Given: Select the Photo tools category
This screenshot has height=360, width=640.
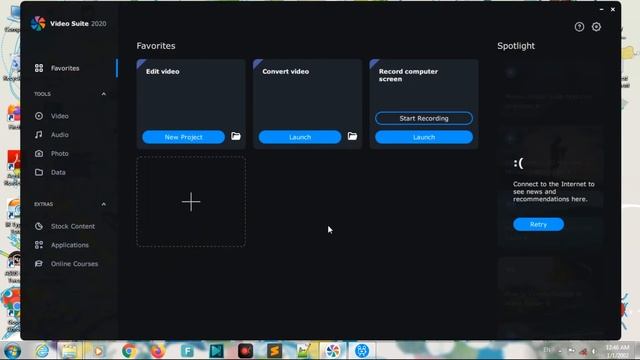Looking at the screenshot, I should tap(60, 153).
